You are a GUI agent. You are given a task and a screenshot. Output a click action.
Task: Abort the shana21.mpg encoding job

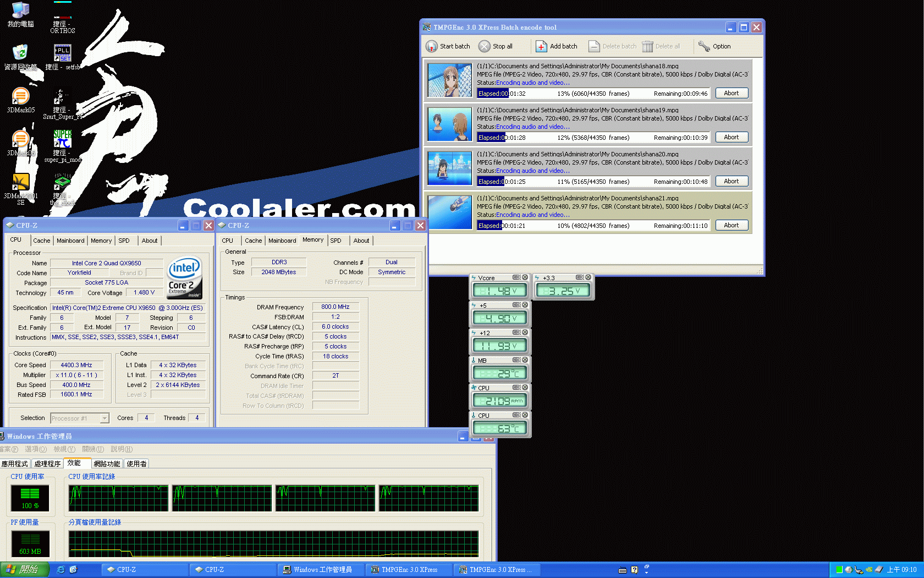click(x=732, y=225)
